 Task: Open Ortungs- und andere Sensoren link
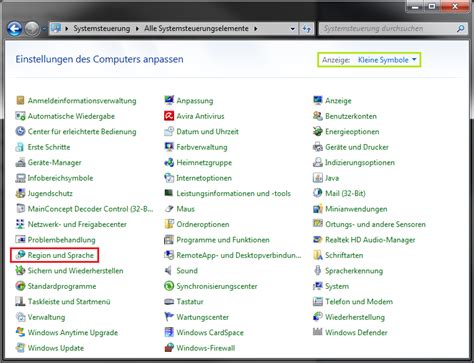(375, 224)
